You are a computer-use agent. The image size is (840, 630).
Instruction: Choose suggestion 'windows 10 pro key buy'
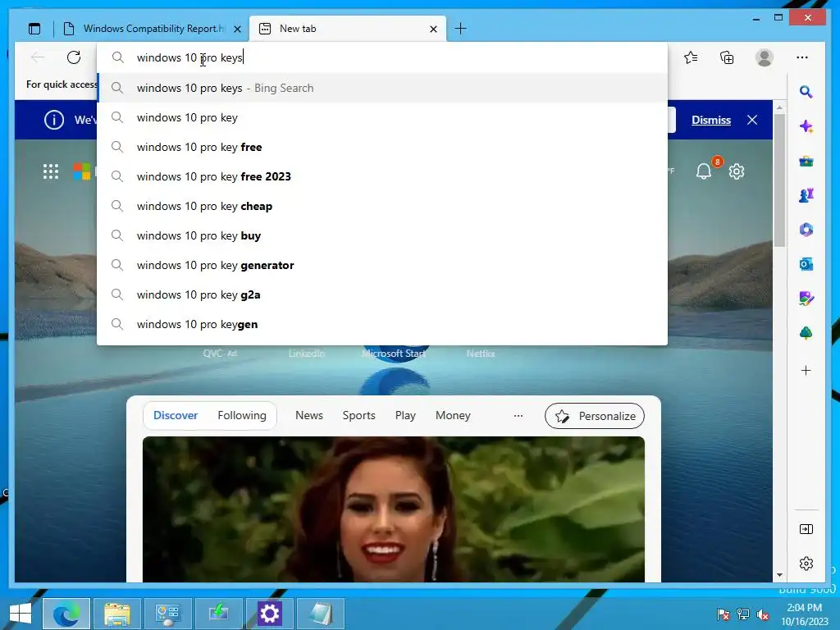point(382,235)
